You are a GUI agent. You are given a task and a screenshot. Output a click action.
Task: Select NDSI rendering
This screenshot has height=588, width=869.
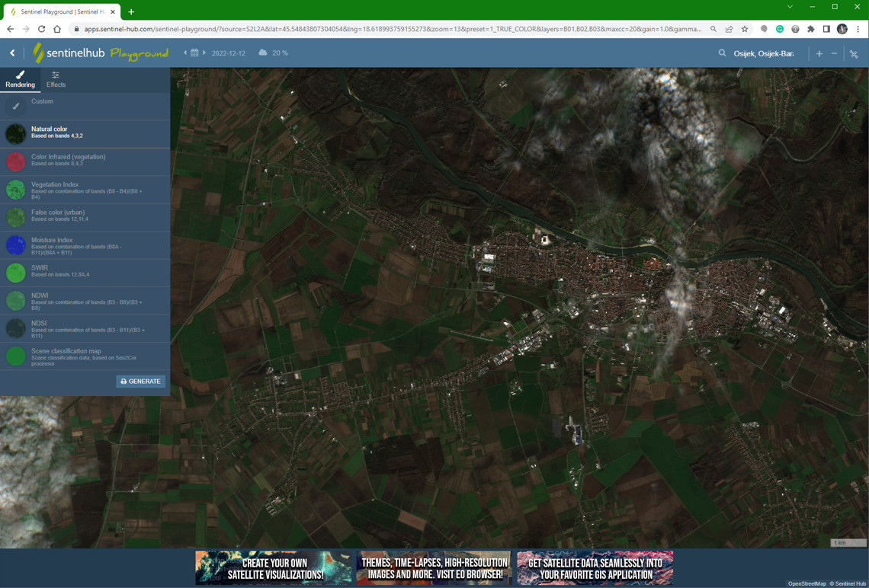click(85, 328)
